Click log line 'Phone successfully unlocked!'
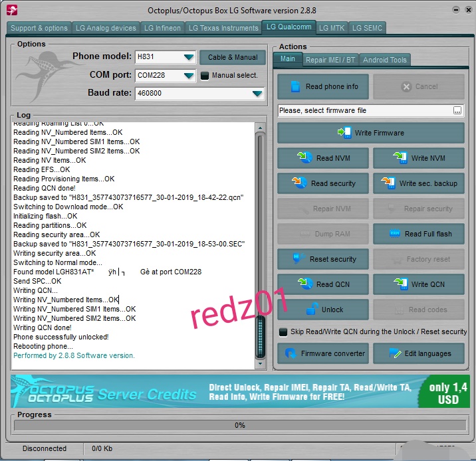476x461 pixels. 61,337
